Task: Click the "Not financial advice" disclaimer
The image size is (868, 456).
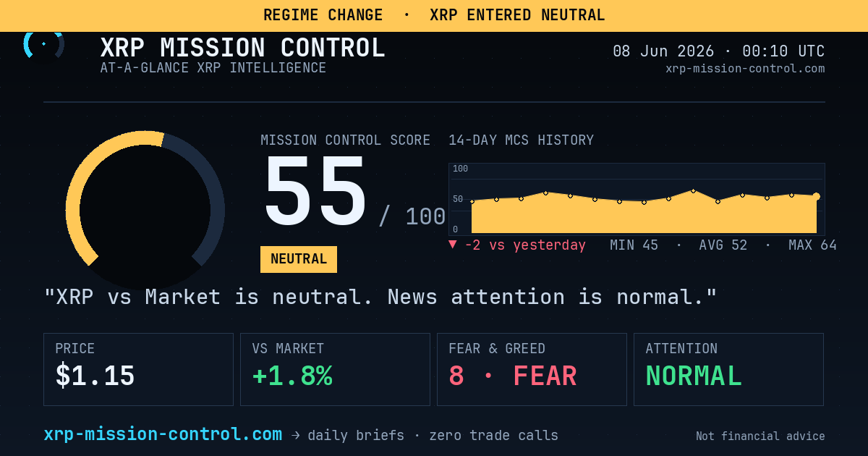Action: 760,436
